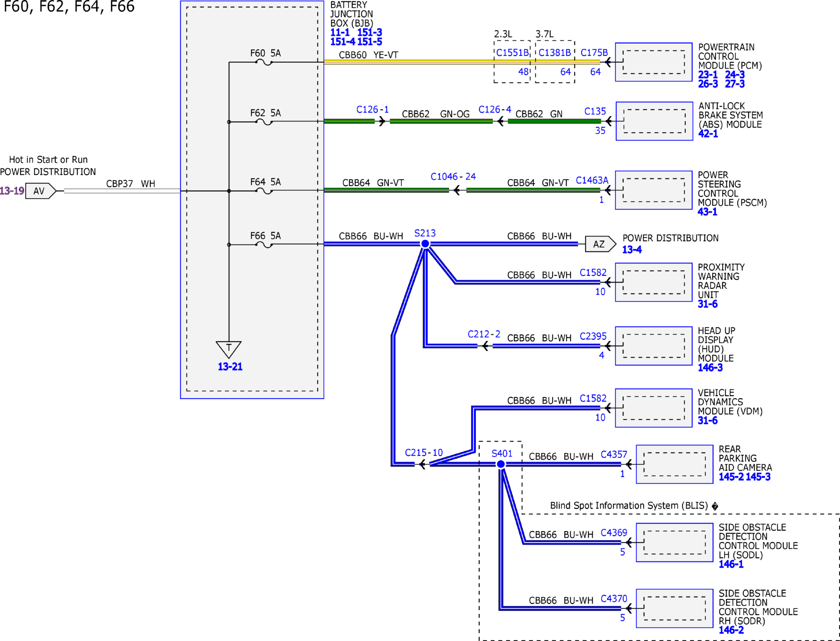Click inline connector label C1046-24
The width and height of the screenshot is (840, 641).
tap(453, 176)
